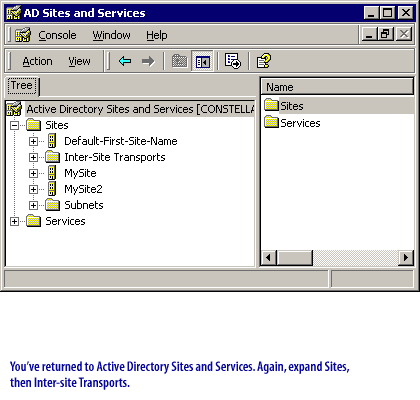The width and height of the screenshot is (420, 400).
Task: Expand the MySite2 node
Action: click(33, 189)
